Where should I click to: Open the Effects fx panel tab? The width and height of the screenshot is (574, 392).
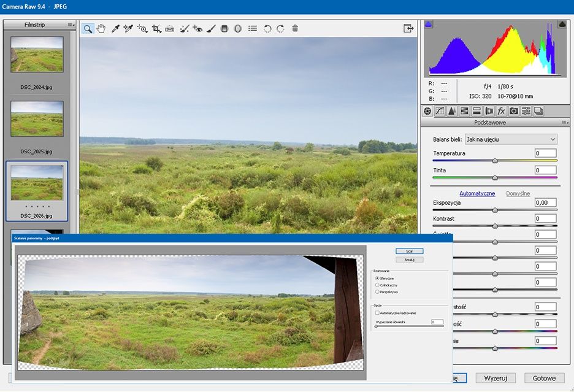coord(501,111)
